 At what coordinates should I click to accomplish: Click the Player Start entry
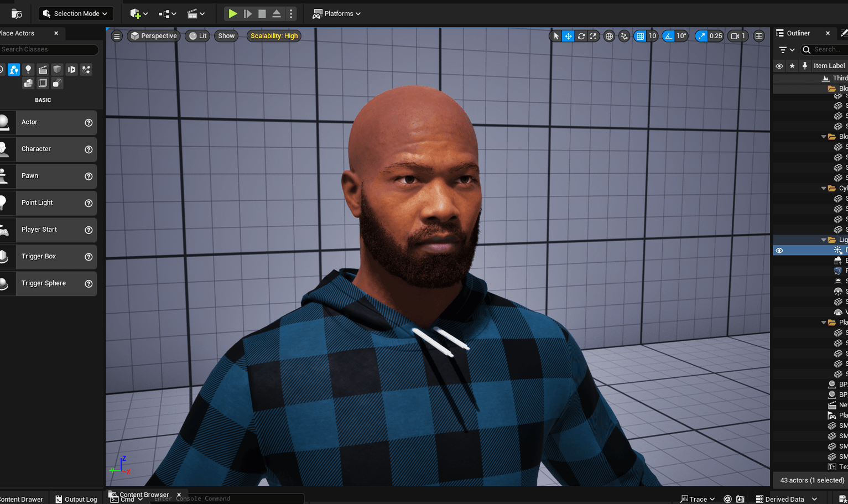coord(48,230)
